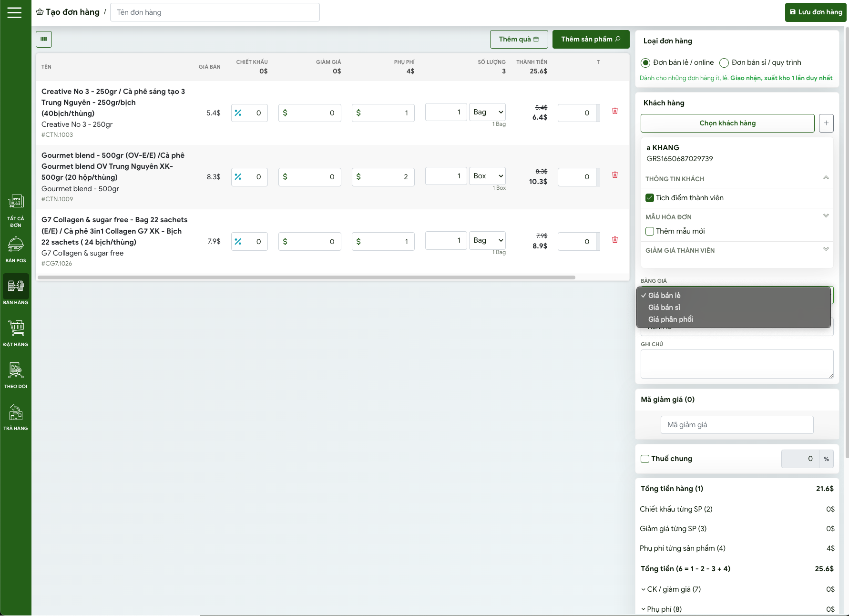
Task: Expand CK / giảm giá (7) row
Action: coord(671,589)
